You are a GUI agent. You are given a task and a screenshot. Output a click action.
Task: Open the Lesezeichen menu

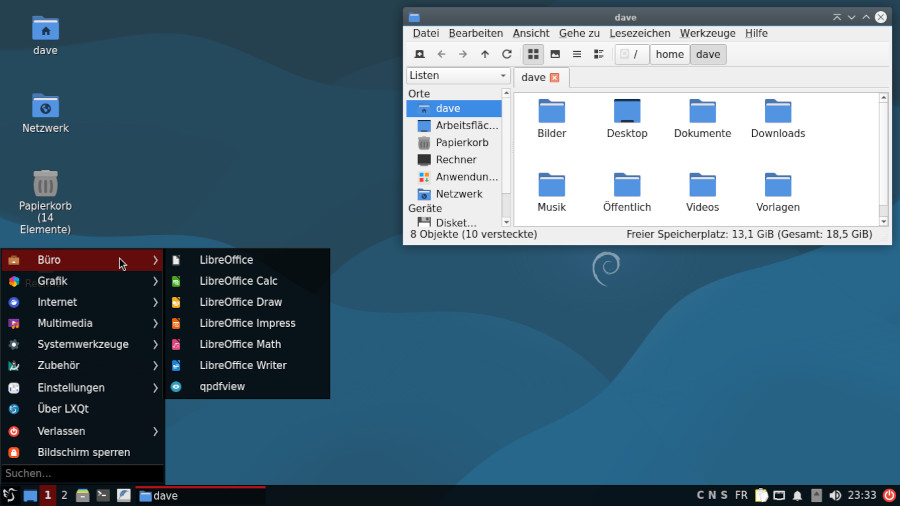click(x=640, y=33)
